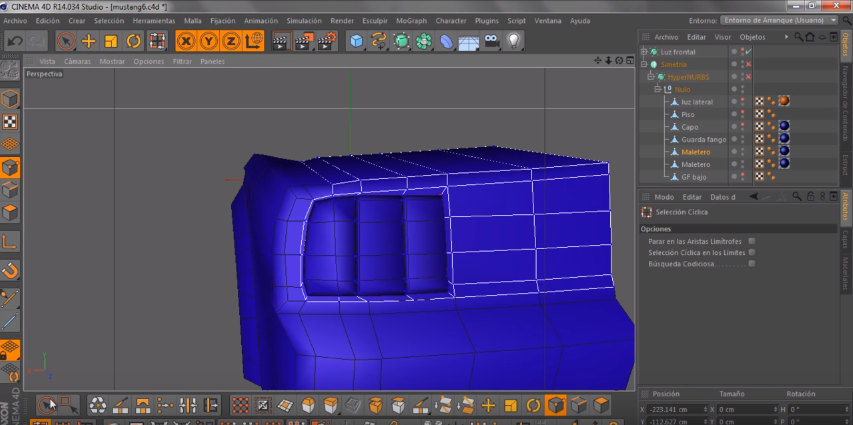
Task: Add a floor environment object icon
Action: (x=468, y=41)
